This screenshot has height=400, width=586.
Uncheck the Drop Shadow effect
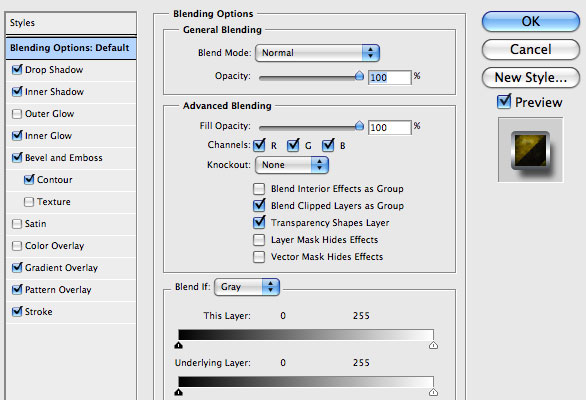(17, 70)
